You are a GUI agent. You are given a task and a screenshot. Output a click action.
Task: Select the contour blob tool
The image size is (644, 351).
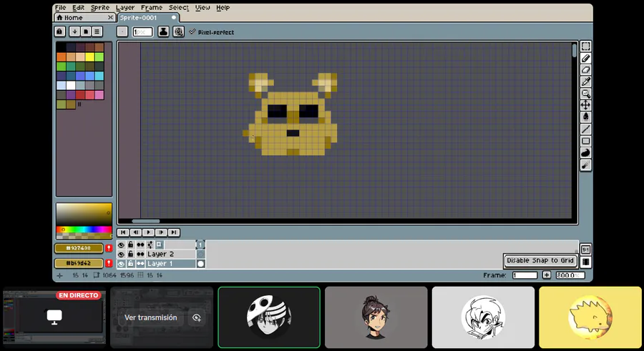(585, 153)
